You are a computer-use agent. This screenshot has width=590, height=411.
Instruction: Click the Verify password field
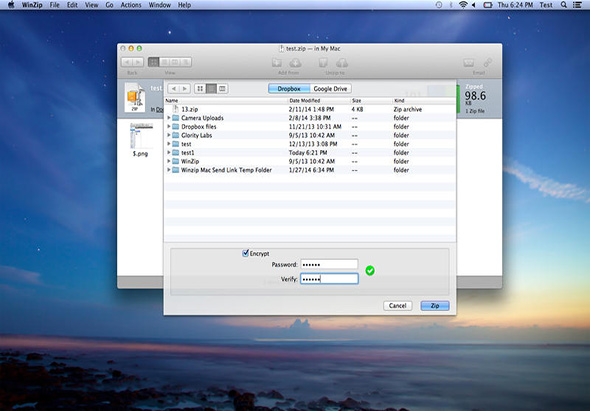(x=329, y=279)
